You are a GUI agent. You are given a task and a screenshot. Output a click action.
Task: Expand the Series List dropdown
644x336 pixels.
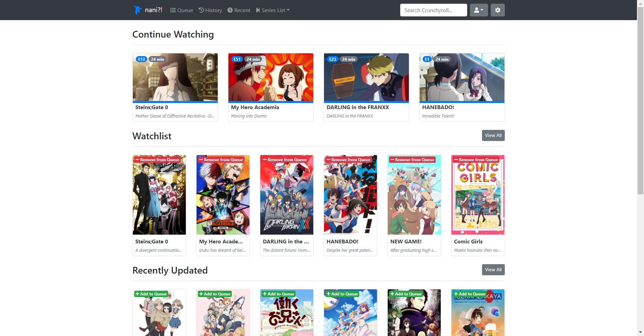(273, 10)
